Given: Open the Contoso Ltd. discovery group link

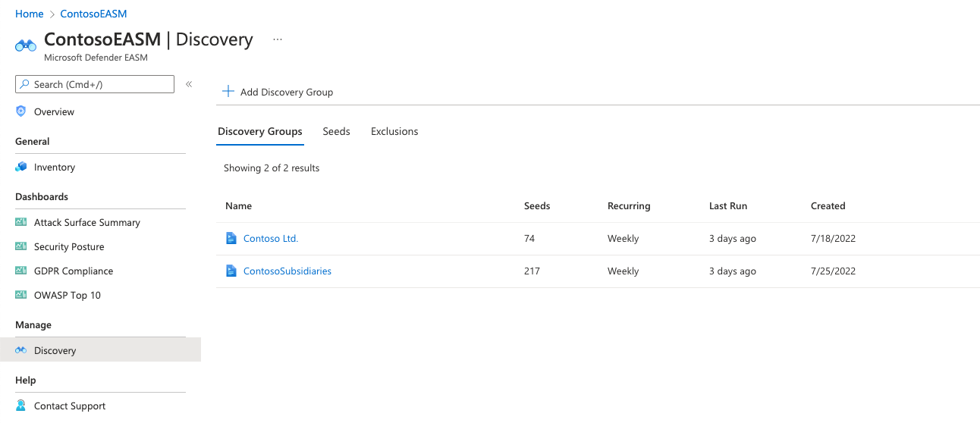Looking at the screenshot, I should [271, 238].
